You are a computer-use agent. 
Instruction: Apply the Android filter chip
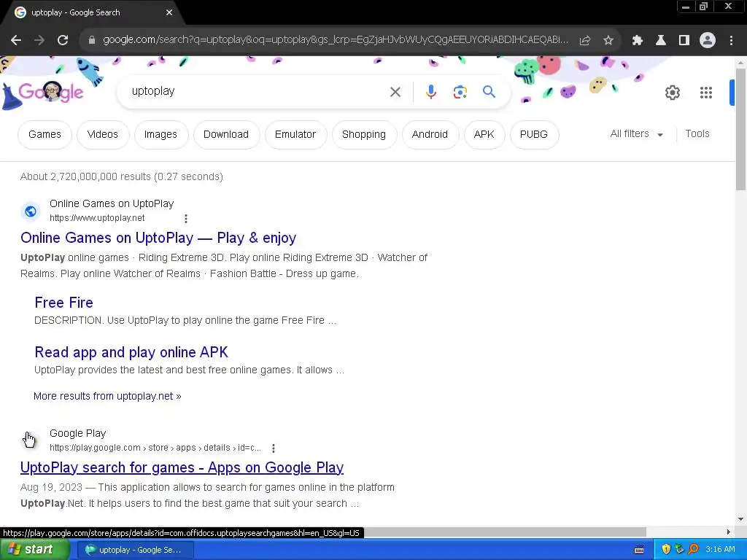click(x=430, y=135)
